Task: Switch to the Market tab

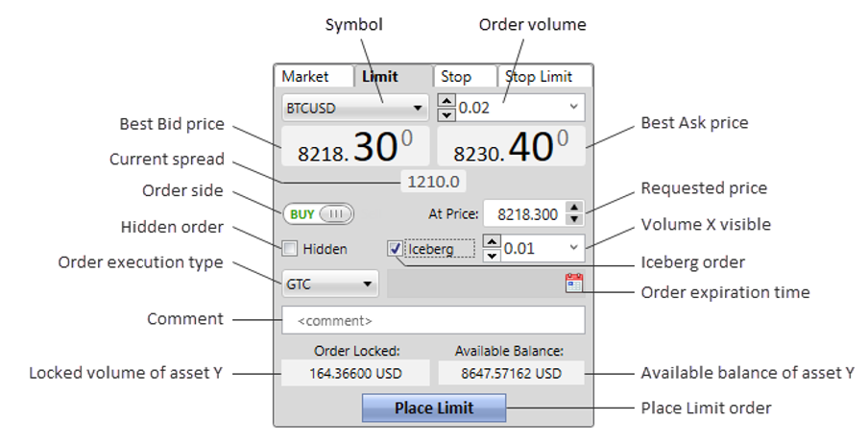Action: tap(314, 77)
